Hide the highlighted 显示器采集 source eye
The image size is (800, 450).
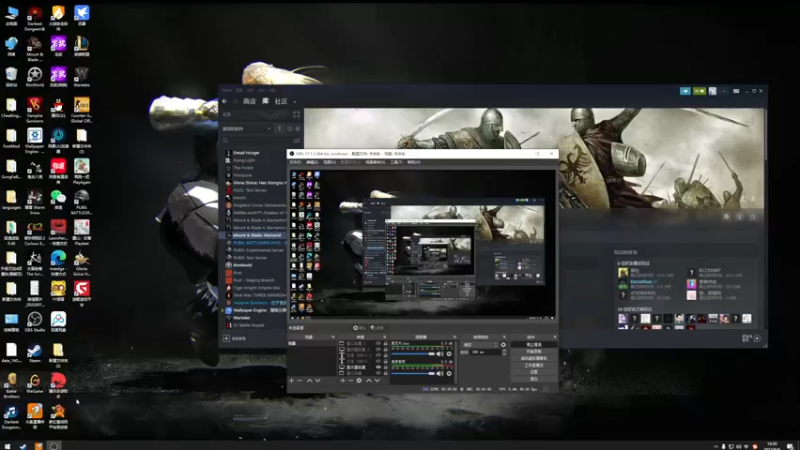click(378, 367)
